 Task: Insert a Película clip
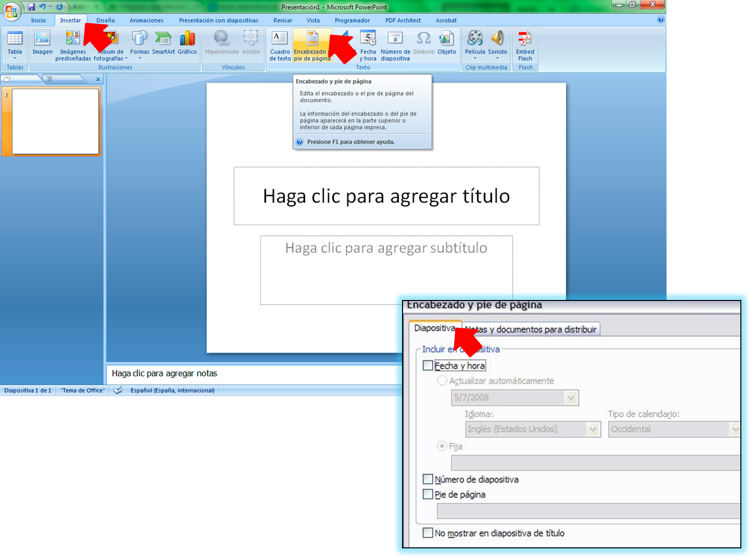(475, 45)
